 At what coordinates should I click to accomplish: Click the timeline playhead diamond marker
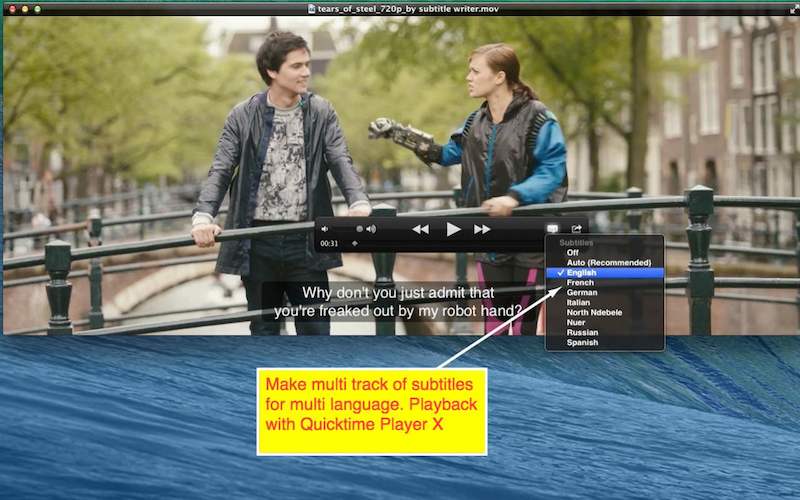355,243
